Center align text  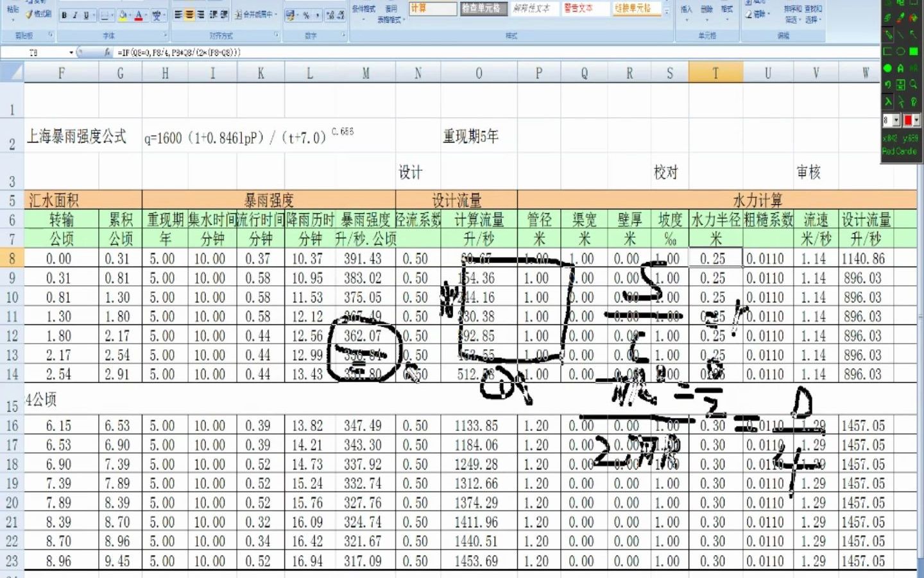pos(189,14)
